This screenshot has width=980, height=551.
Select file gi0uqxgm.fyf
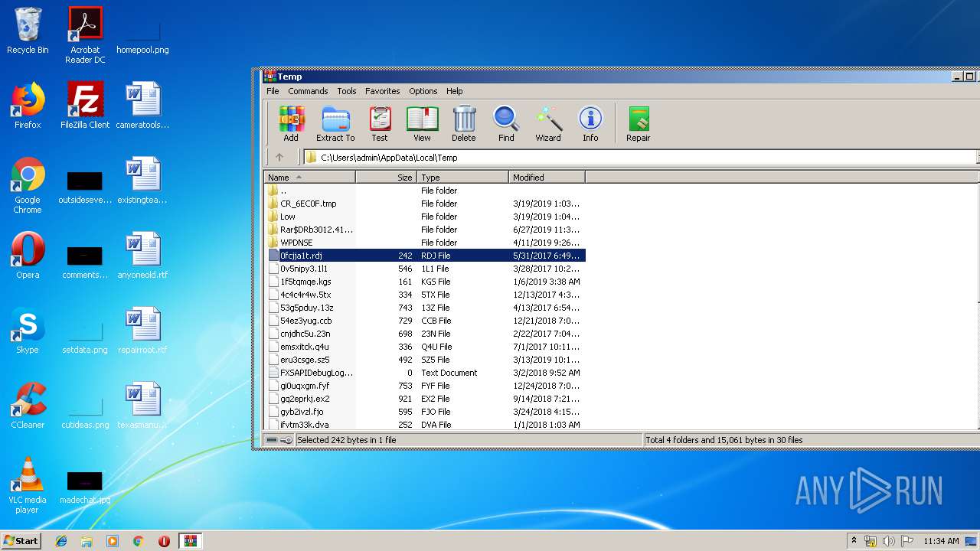click(x=425, y=386)
